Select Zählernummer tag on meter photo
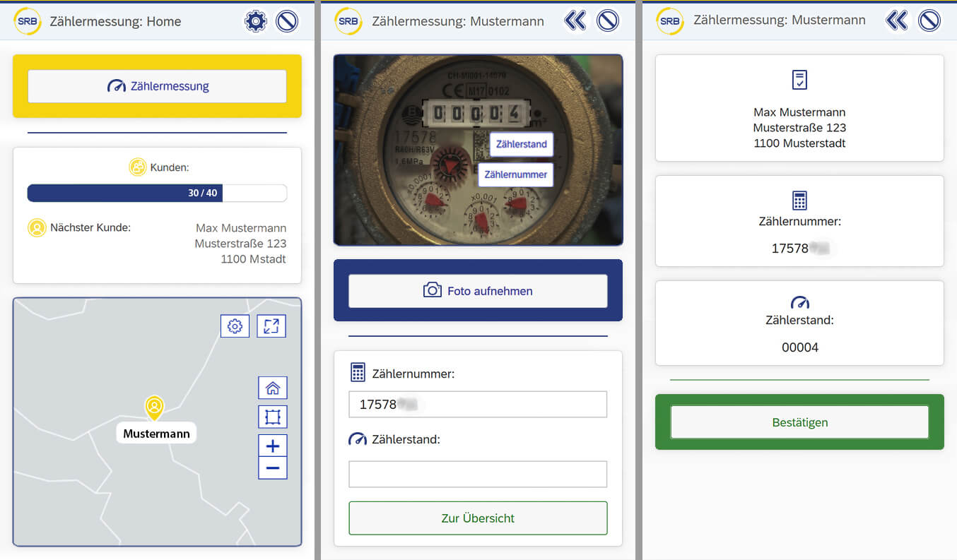The height and width of the screenshot is (560, 957). coord(515,174)
